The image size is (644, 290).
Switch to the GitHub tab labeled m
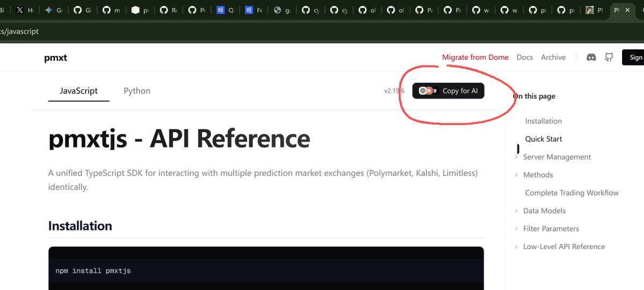(111, 10)
